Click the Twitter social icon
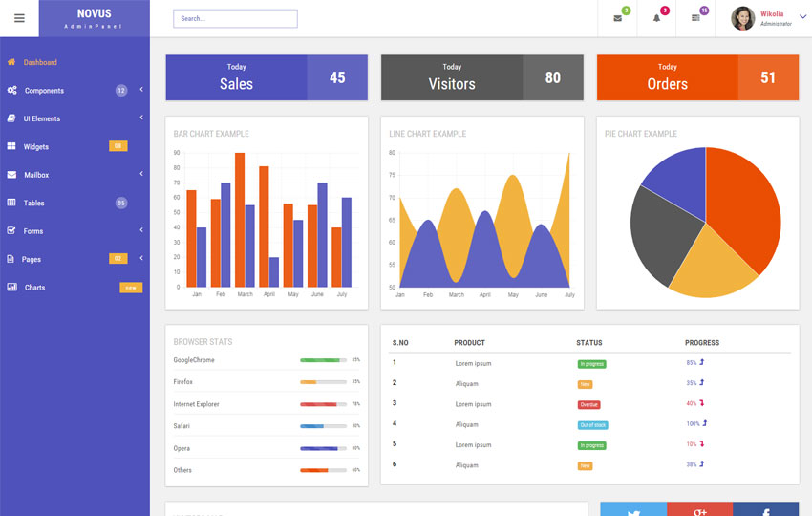Viewport: 812px width, 516px height. click(632, 509)
